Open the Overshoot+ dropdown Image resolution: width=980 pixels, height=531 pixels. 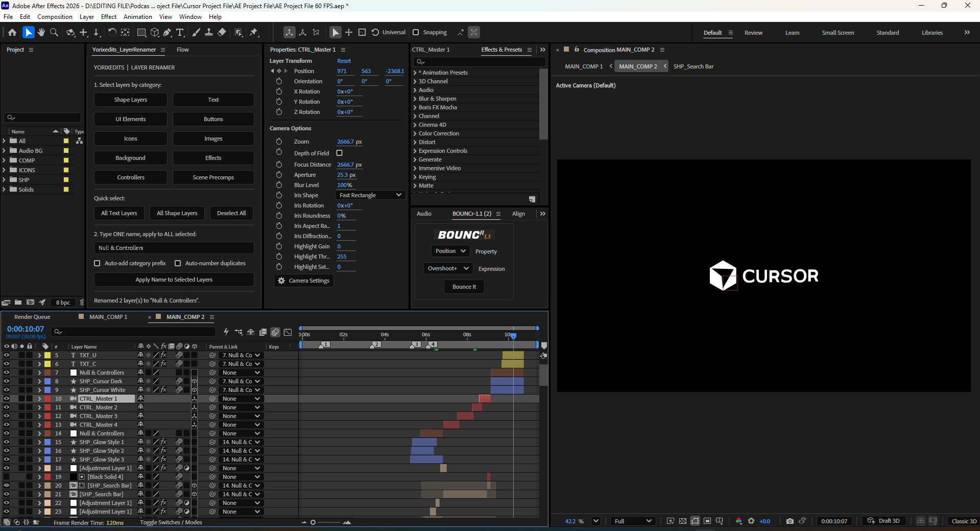click(448, 268)
